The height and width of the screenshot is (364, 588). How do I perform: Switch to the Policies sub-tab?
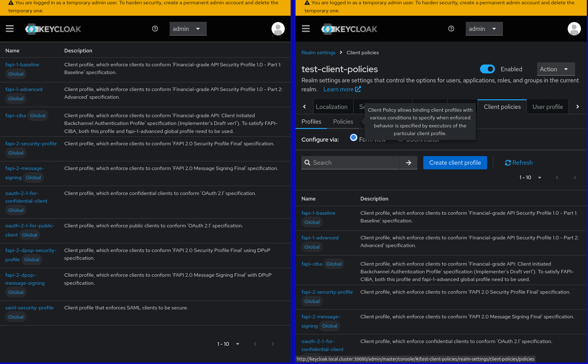point(343,122)
